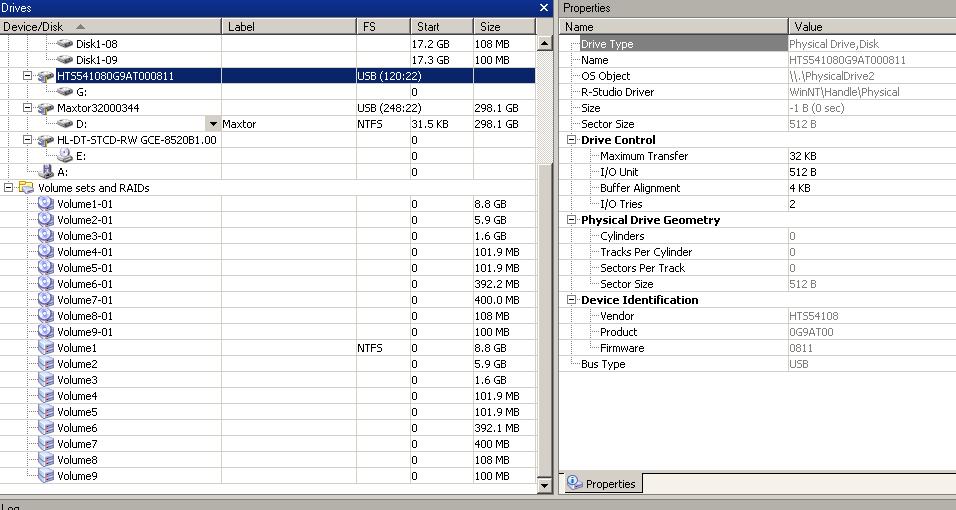Click the Disk1-09 partition icon

pyautogui.click(x=65, y=60)
